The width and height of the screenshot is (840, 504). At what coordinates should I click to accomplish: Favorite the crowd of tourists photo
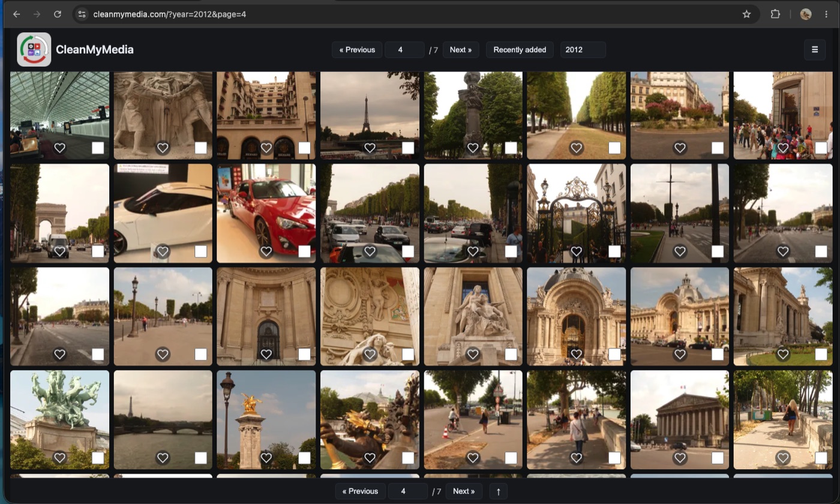coord(783,148)
